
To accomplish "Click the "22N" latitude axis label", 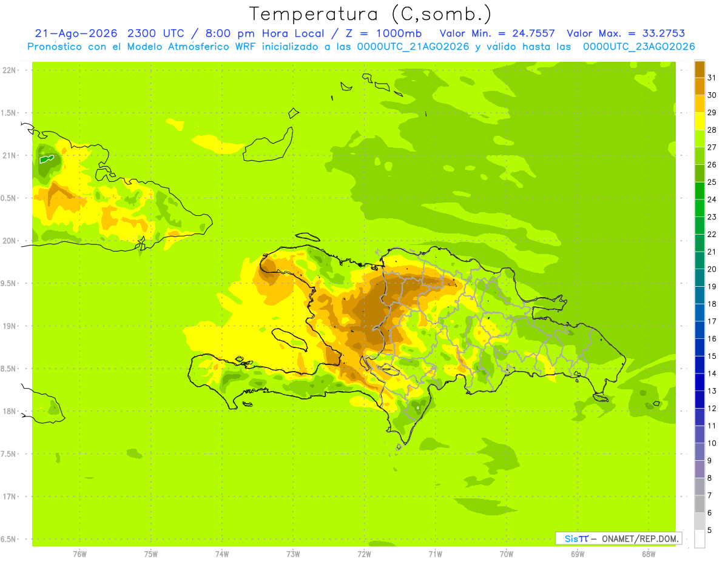I will tap(8, 70).
